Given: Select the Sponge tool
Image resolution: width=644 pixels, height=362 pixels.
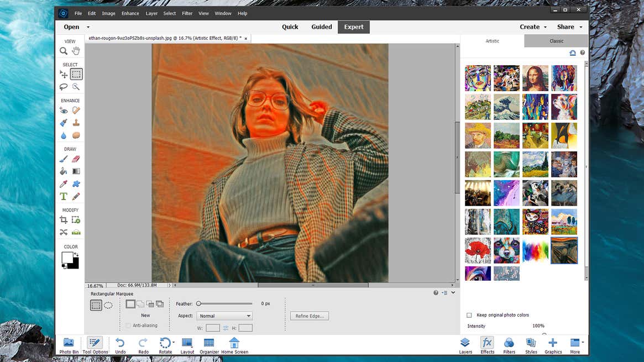Looking at the screenshot, I should coord(76,135).
